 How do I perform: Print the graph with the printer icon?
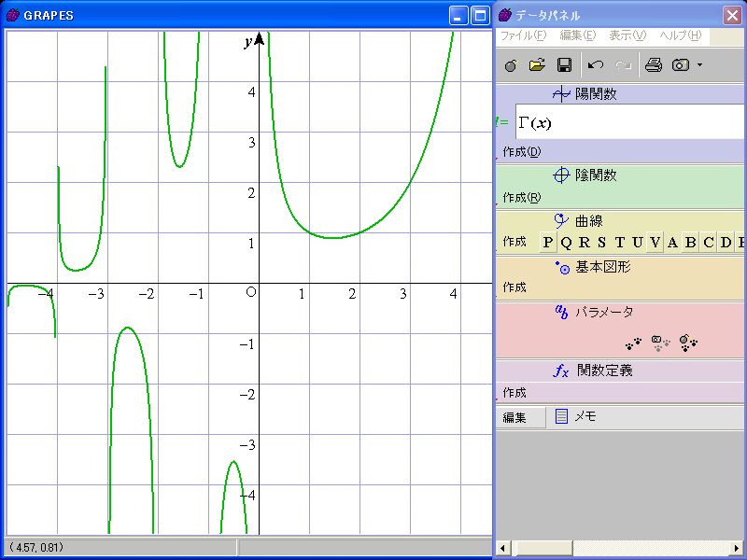tap(654, 65)
